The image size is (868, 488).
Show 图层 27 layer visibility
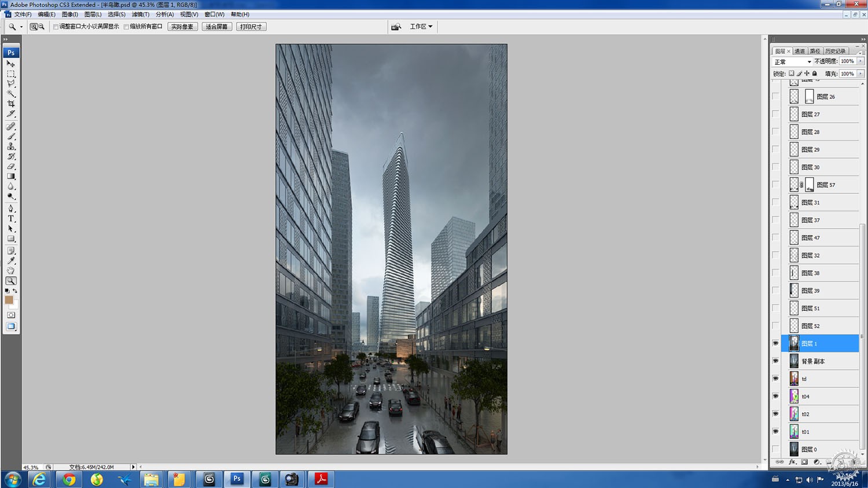[x=775, y=114]
